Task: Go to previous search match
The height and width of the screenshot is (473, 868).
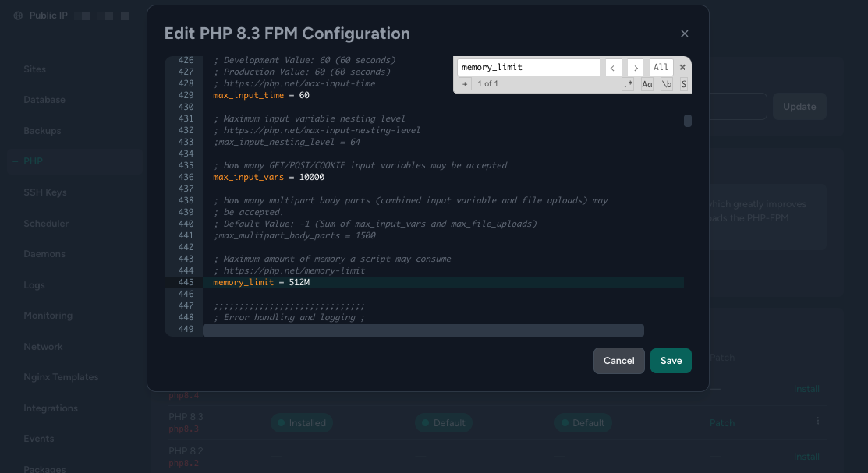Action: tap(613, 68)
